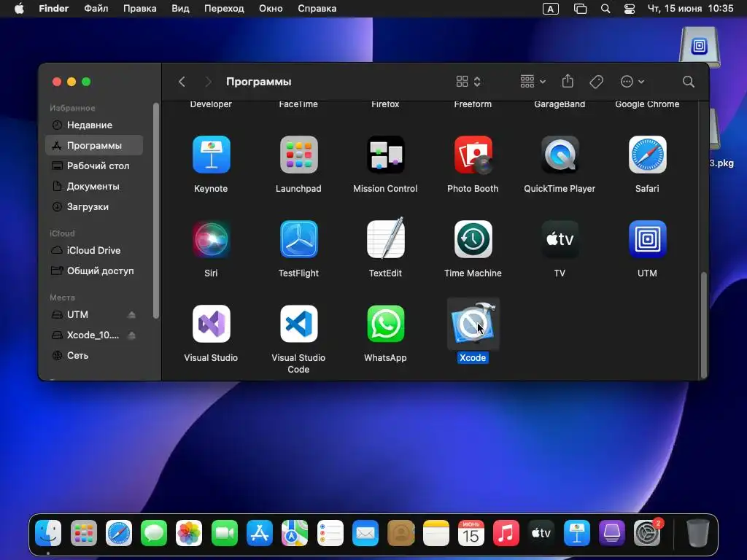Open Control Center in menu bar
This screenshot has width=747, height=560.
630,9
